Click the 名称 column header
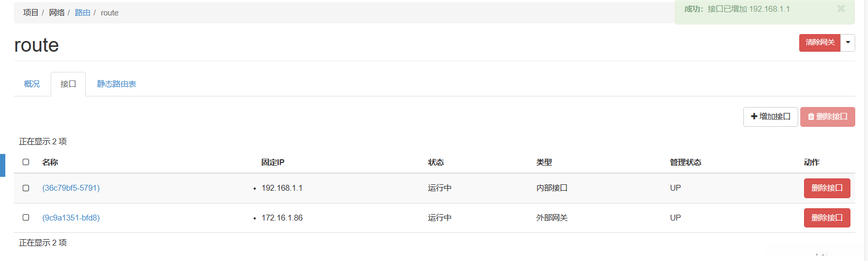 (50, 162)
